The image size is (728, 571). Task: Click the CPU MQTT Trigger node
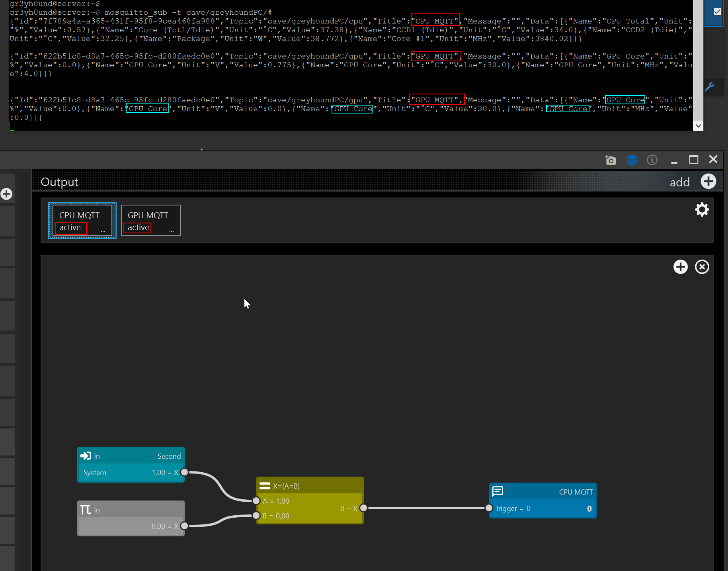point(542,492)
